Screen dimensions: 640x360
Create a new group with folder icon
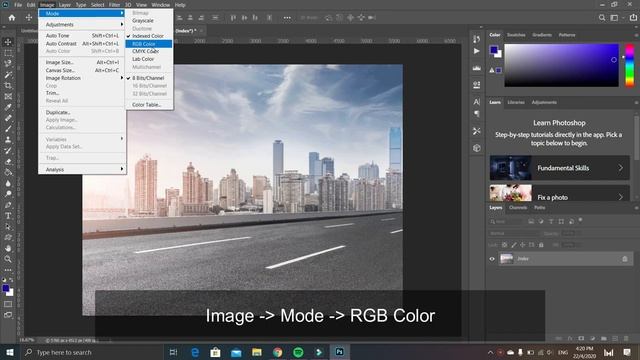(x=604, y=339)
